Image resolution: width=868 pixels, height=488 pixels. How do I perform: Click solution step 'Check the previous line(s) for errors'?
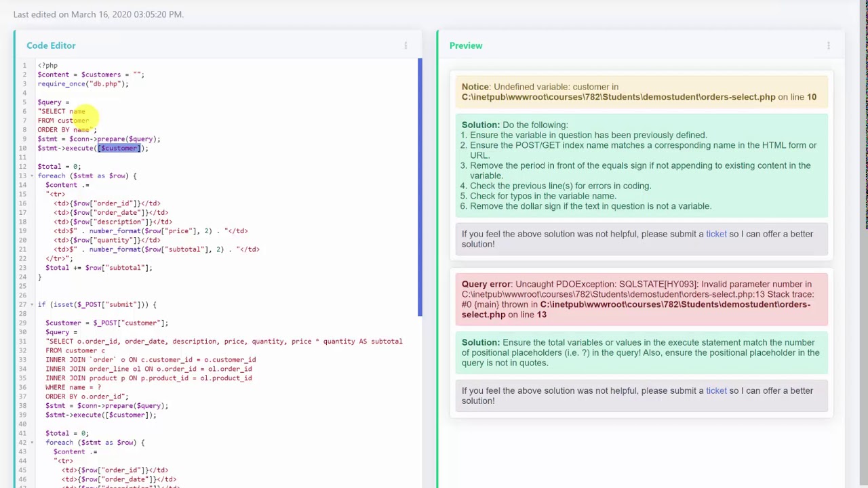tap(560, 186)
